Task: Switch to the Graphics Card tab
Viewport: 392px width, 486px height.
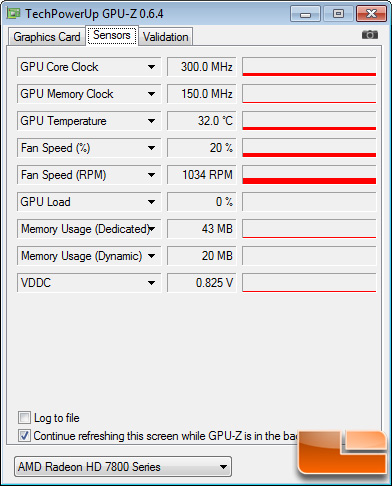Action: tap(47, 37)
